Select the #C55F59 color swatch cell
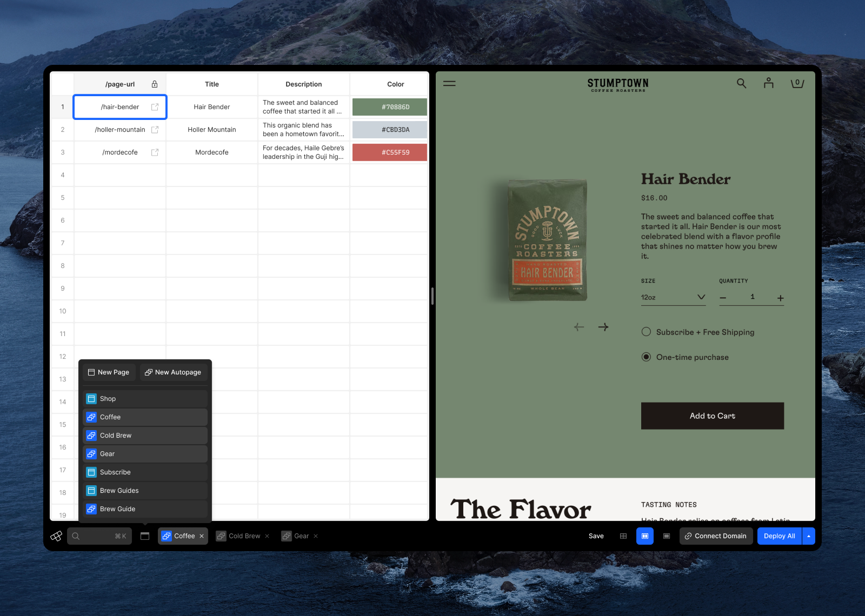The width and height of the screenshot is (865, 616). 390,152
